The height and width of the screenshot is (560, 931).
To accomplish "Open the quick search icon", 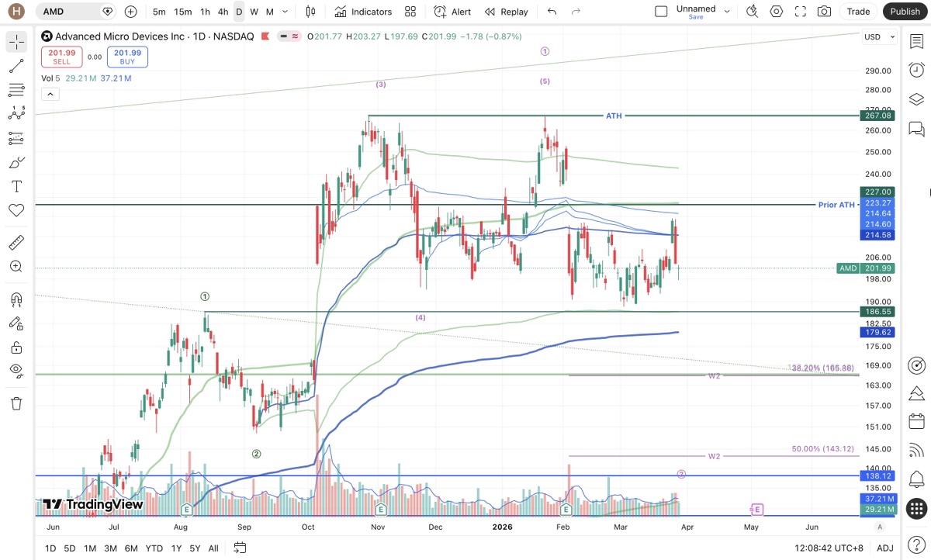I will point(752,12).
